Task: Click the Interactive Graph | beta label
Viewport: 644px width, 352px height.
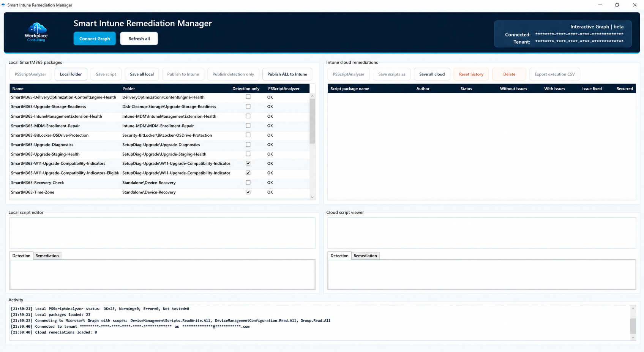Action: click(x=597, y=27)
